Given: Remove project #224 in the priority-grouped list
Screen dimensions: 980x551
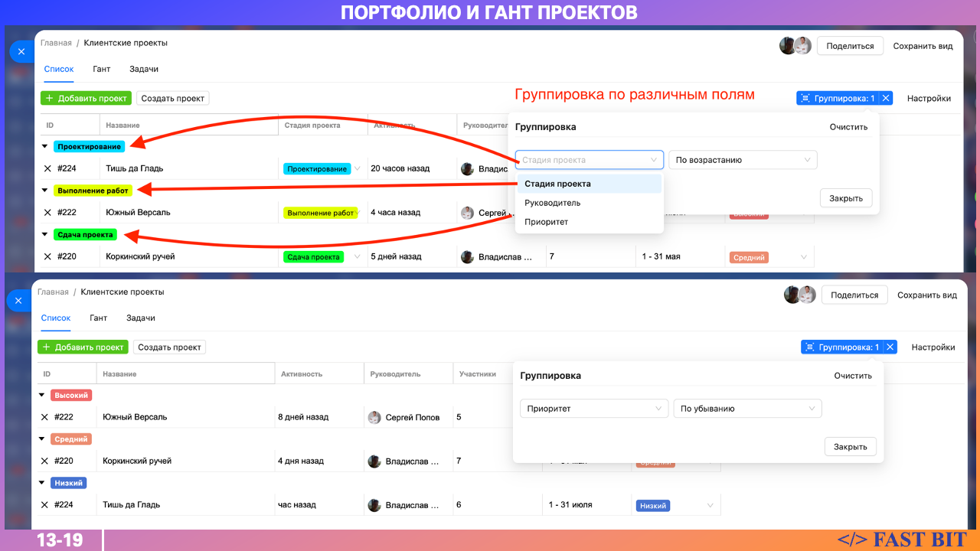Looking at the screenshot, I should 44,505.
